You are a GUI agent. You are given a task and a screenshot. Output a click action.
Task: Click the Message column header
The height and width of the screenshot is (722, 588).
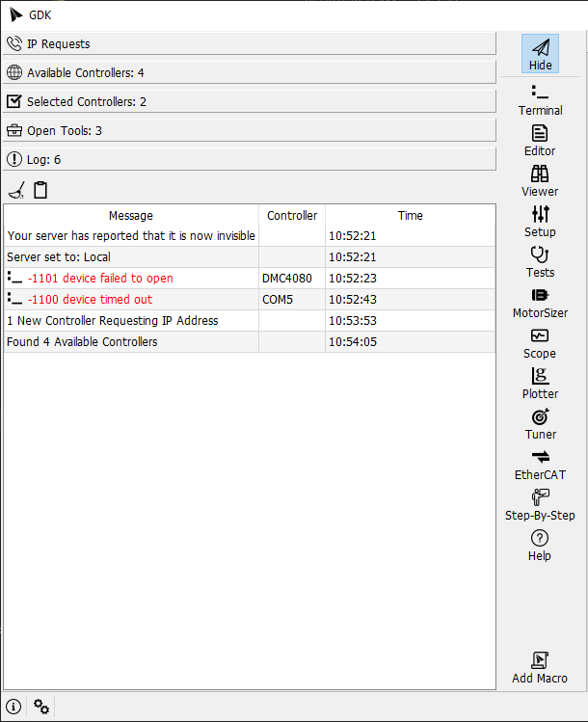[131, 216]
